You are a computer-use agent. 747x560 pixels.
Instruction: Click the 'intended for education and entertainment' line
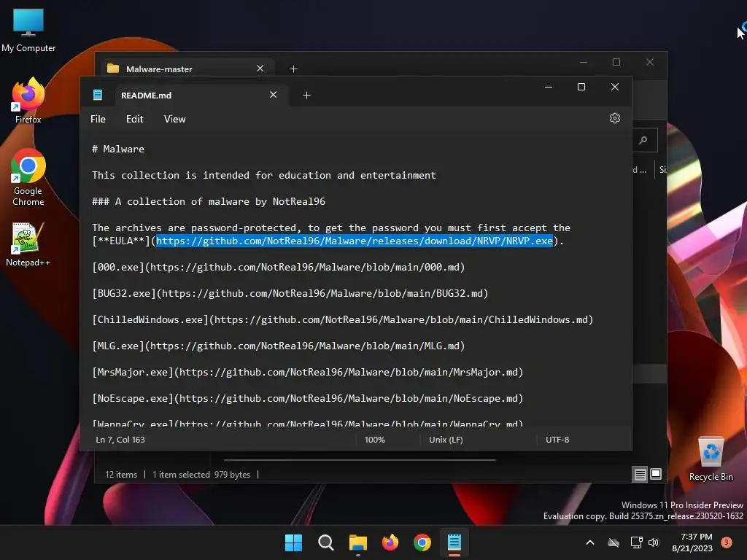point(264,175)
